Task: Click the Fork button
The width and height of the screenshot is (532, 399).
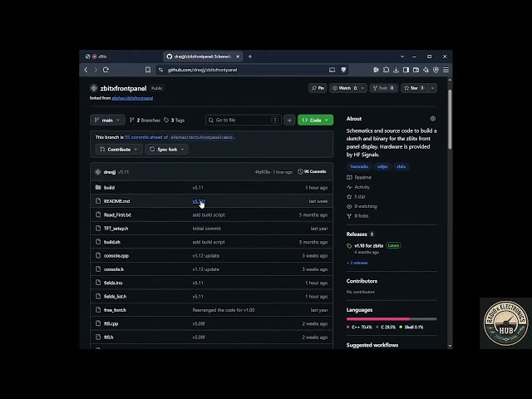Action: pos(383,88)
